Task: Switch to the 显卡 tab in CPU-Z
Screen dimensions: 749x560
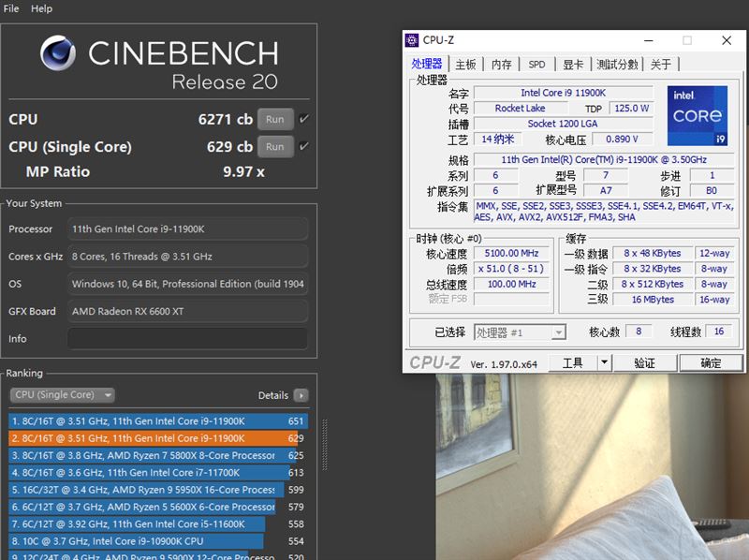Action: click(x=573, y=65)
